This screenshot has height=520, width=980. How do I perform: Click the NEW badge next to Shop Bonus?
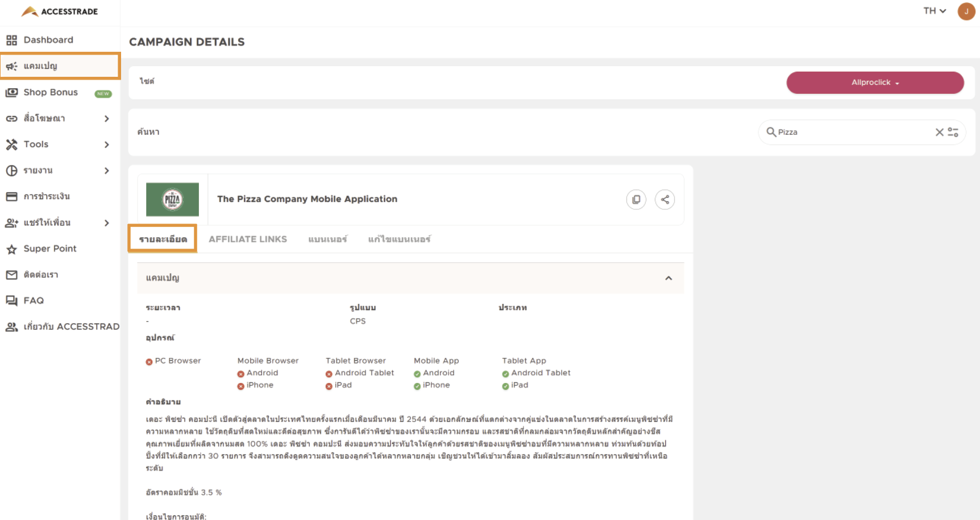pos(103,94)
